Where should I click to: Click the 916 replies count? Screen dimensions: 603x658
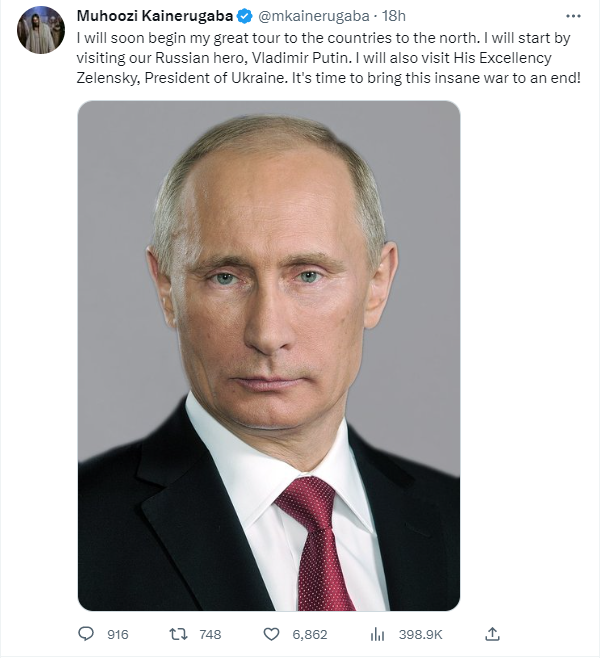pyautogui.click(x=118, y=634)
